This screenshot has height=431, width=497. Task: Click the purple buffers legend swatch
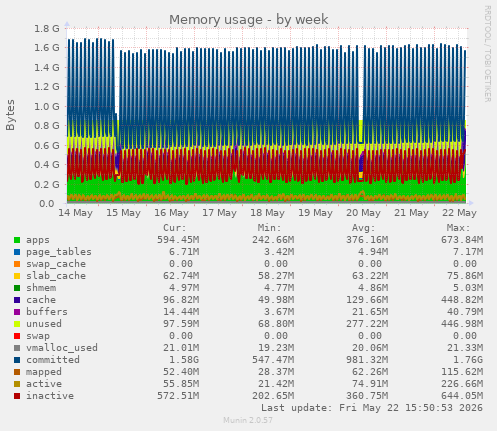(x=17, y=312)
